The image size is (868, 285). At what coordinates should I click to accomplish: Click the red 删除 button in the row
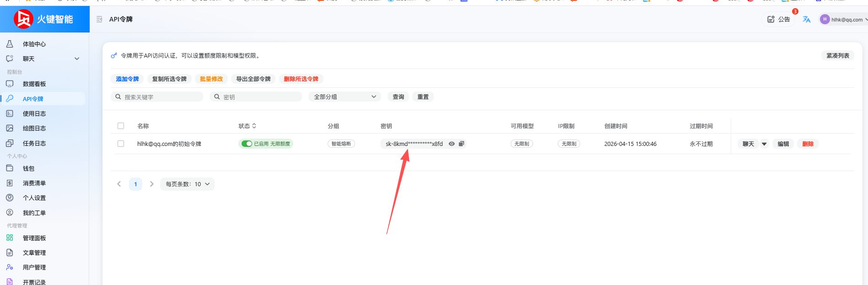[808, 144]
